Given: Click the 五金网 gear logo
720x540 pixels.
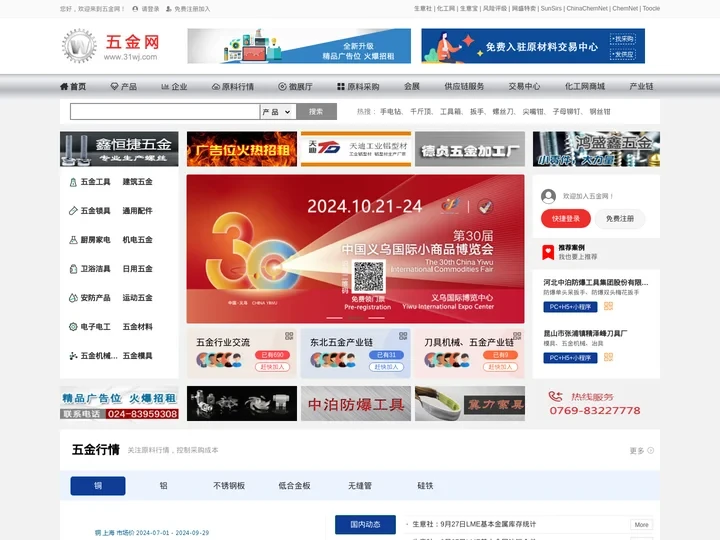Looking at the screenshot, I should point(79,45).
